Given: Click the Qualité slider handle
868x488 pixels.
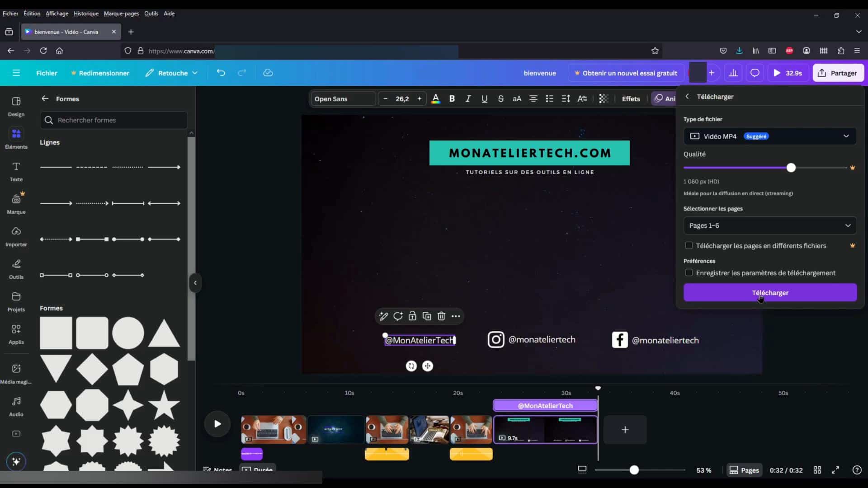Looking at the screenshot, I should pos(791,168).
